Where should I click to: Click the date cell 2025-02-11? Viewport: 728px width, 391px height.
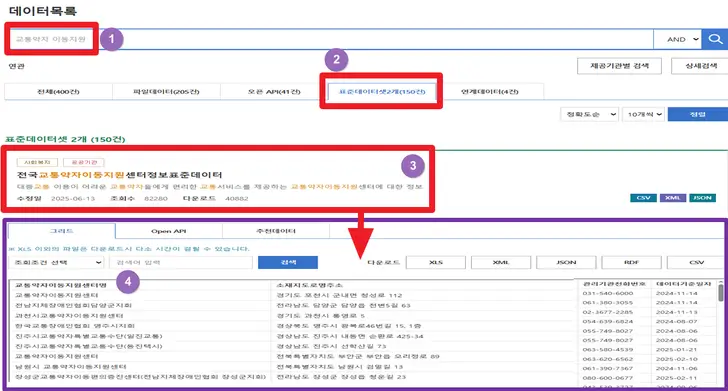click(x=676, y=378)
